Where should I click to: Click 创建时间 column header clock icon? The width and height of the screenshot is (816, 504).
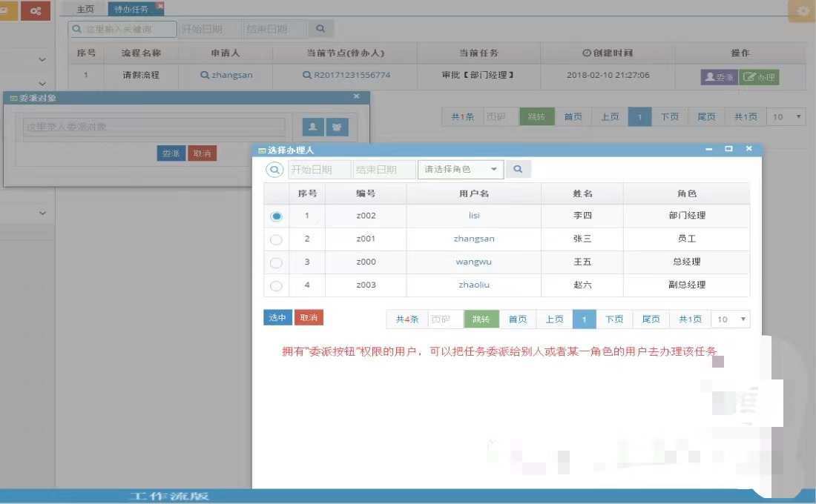pos(587,53)
